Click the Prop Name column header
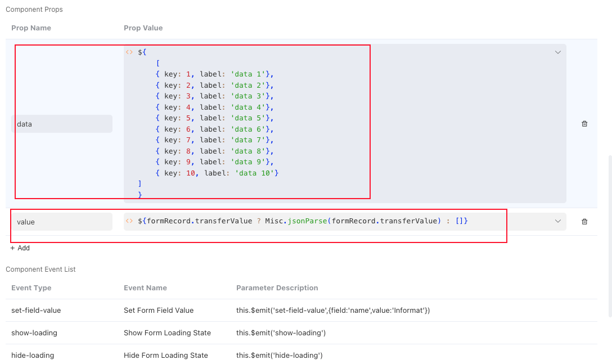The height and width of the screenshot is (364, 612). [x=30, y=28]
